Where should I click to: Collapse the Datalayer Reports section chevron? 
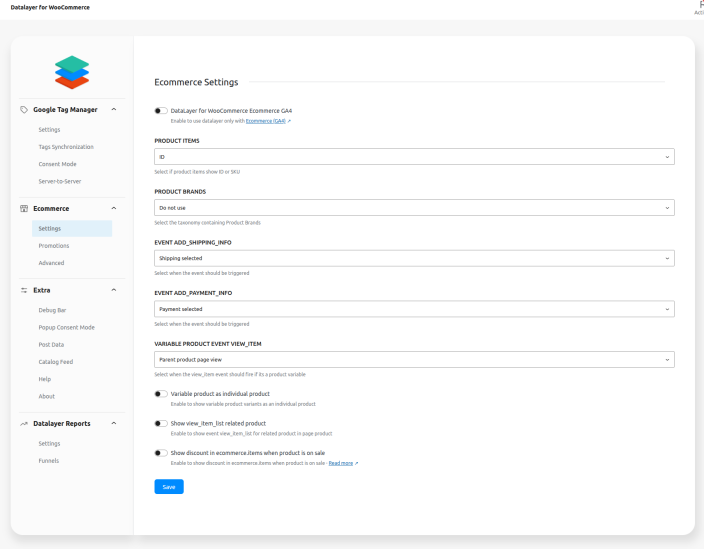click(x=114, y=423)
